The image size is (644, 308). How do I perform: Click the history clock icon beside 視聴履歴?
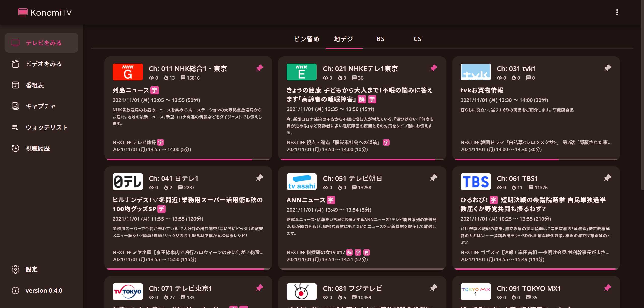pyautogui.click(x=15, y=148)
